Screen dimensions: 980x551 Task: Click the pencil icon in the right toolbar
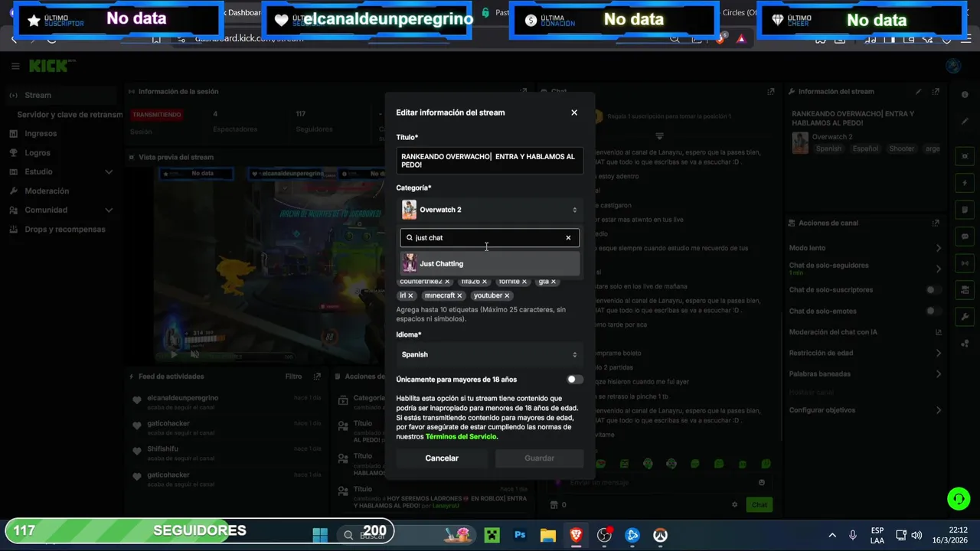tap(965, 122)
